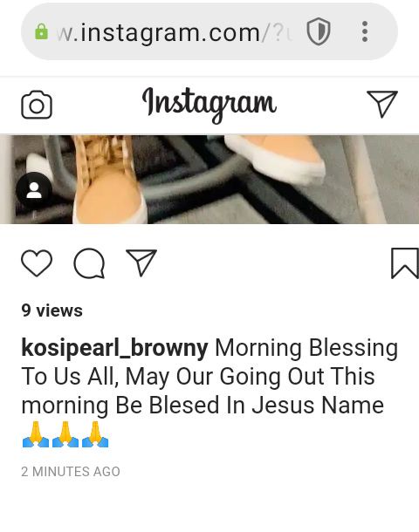Open the browser shield protection icon
The height and width of the screenshot is (532, 419).
[x=319, y=32]
